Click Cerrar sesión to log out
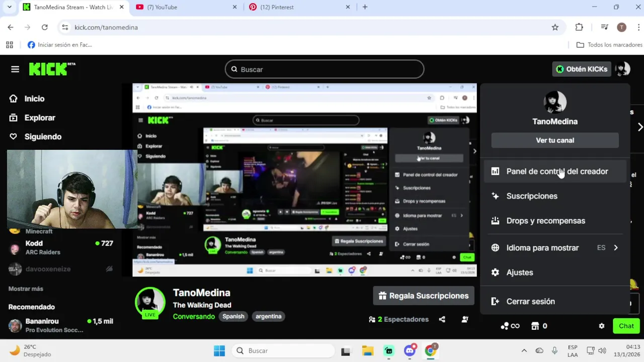644x362 pixels. tap(555, 302)
